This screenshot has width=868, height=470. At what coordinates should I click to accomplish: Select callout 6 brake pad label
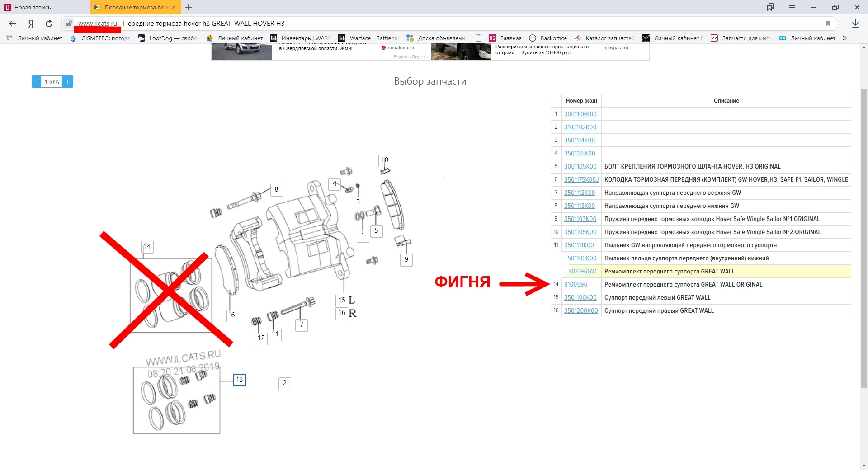click(233, 315)
